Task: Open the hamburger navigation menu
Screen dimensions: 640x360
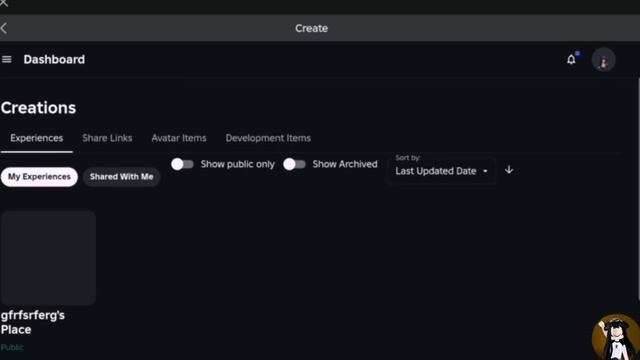Action: pyautogui.click(x=7, y=60)
